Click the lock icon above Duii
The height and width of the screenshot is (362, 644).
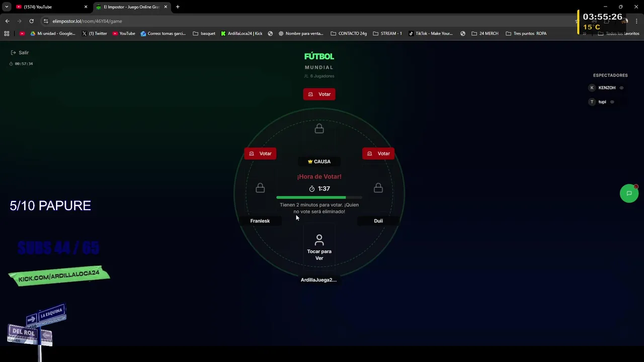[x=378, y=188]
